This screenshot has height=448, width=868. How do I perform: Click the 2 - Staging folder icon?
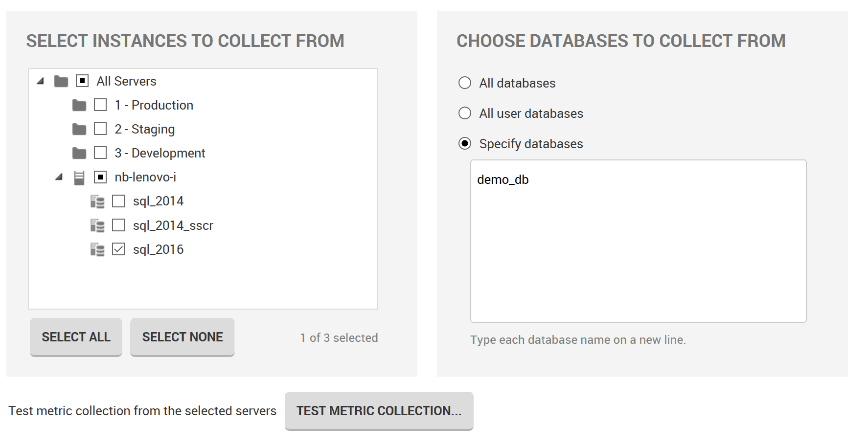tap(79, 129)
